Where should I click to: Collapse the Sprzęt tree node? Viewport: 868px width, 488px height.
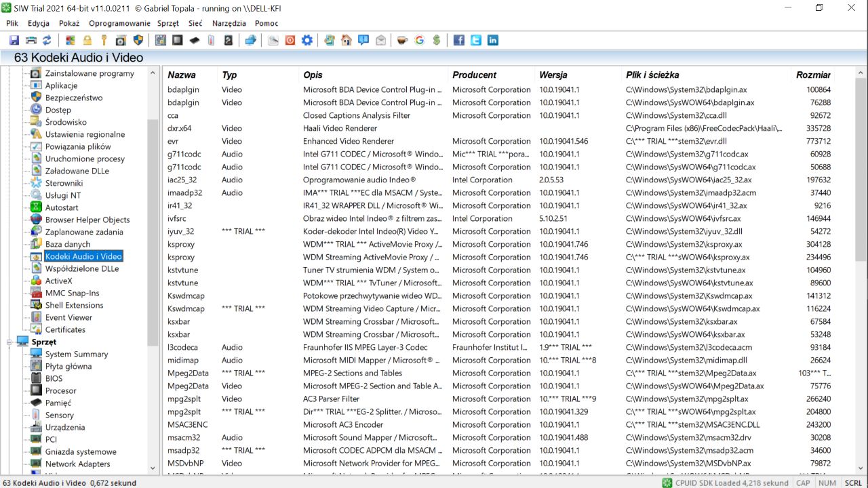click(9, 342)
